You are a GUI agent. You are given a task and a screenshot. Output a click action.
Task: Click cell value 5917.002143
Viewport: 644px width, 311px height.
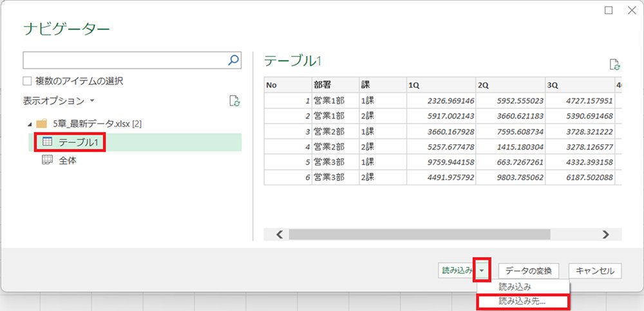click(x=451, y=117)
